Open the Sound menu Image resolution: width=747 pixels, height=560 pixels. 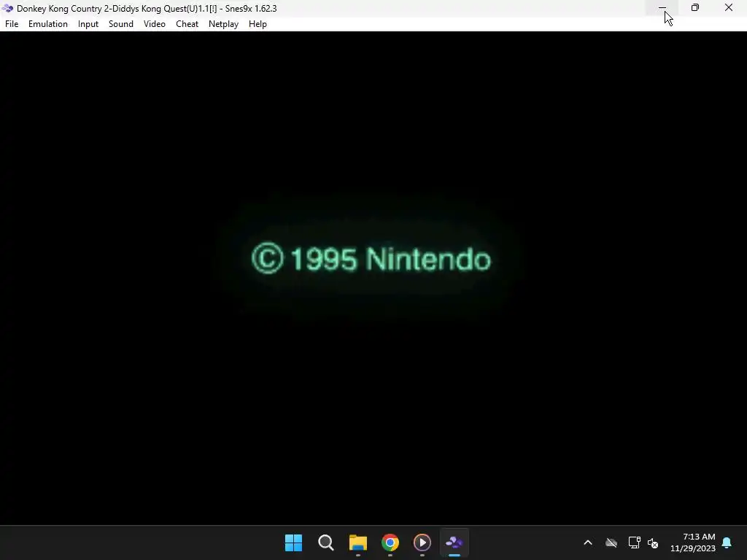pyautogui.click(x=120, y=24)
